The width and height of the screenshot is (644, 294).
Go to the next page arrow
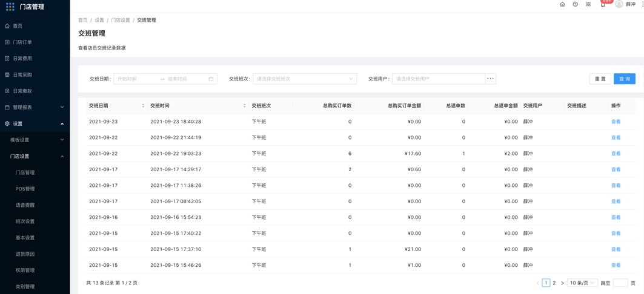point(562,283)
